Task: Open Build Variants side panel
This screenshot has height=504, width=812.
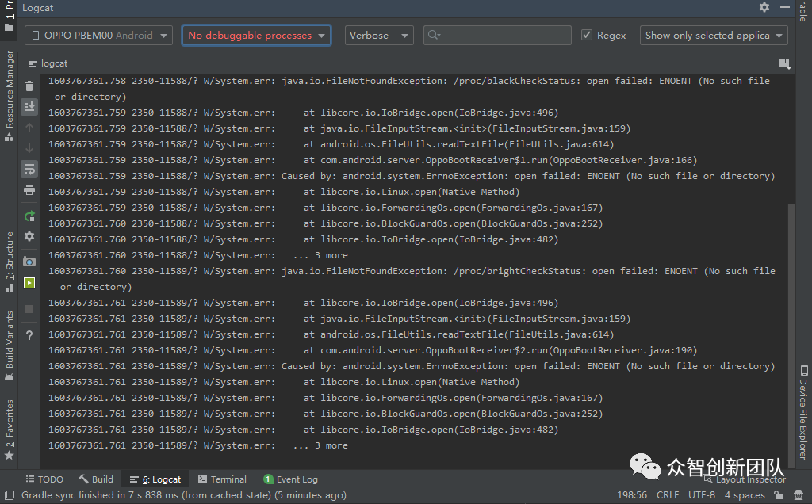Action: (10, 346)
